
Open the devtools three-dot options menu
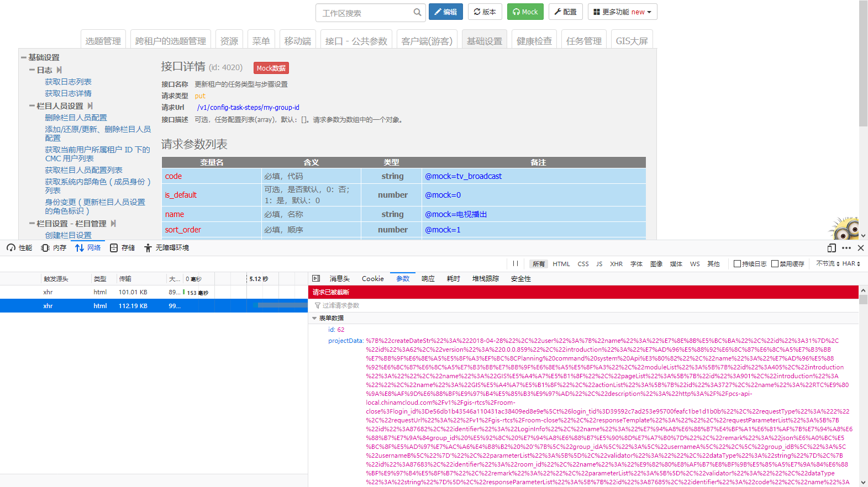[x=846, y=248]
